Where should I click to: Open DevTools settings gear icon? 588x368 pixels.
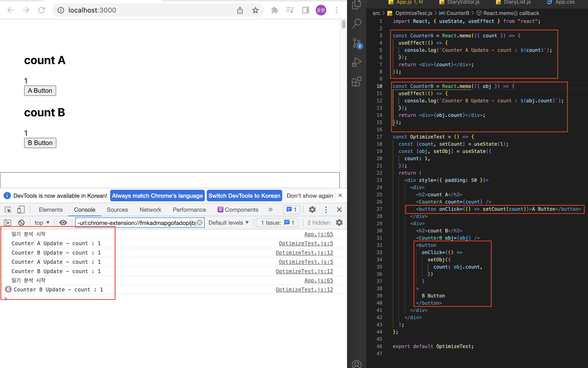(312, 210)
